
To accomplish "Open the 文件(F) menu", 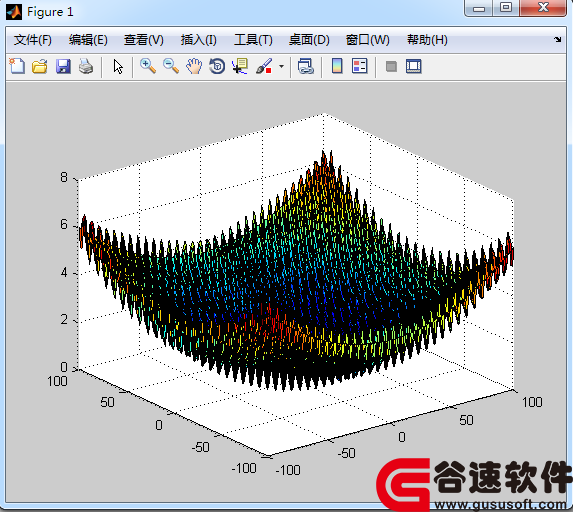I will 33,40.
